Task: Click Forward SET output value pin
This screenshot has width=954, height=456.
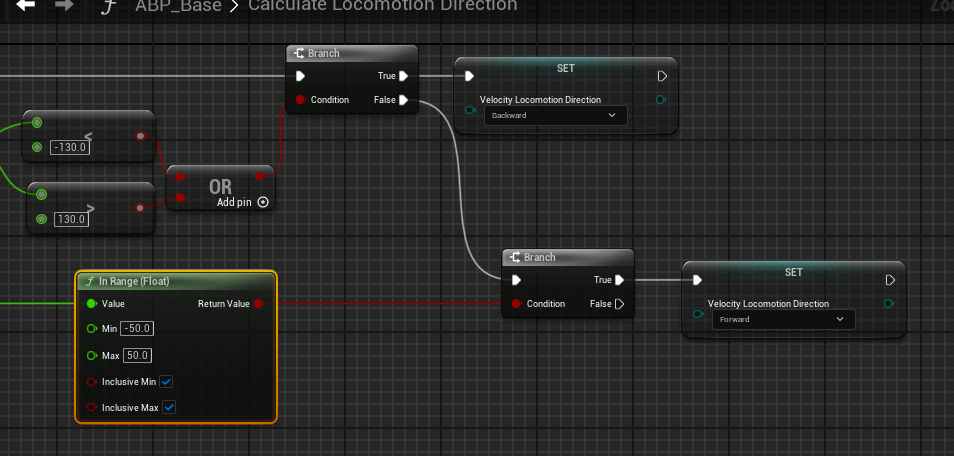Action: 889,303
